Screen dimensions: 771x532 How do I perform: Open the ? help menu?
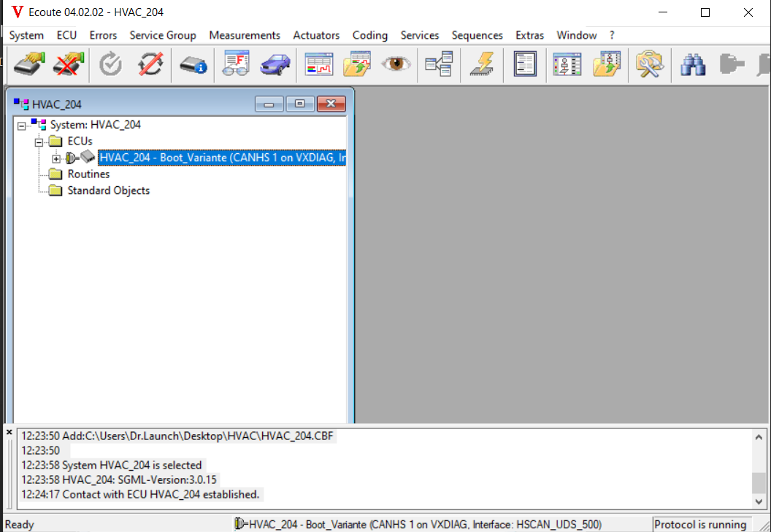pos(612,36)
